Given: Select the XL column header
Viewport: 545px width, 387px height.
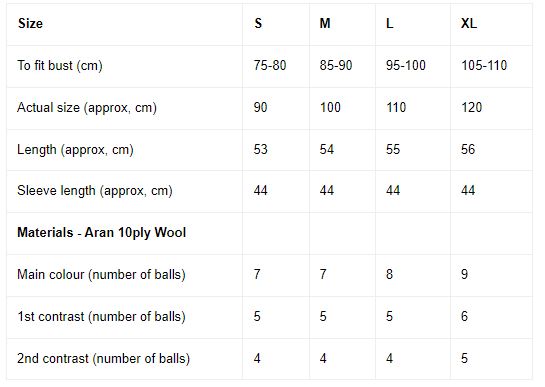Looking at the screenshot, I should 469,24.
